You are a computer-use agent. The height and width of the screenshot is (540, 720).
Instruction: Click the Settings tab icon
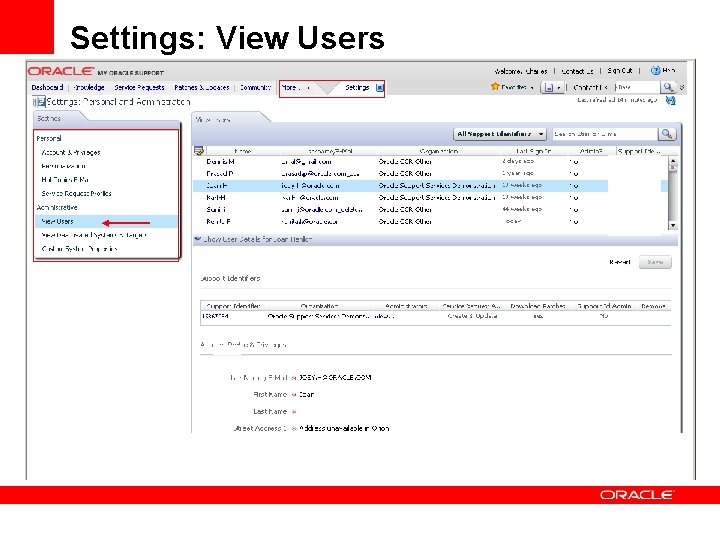pos(380,87)
